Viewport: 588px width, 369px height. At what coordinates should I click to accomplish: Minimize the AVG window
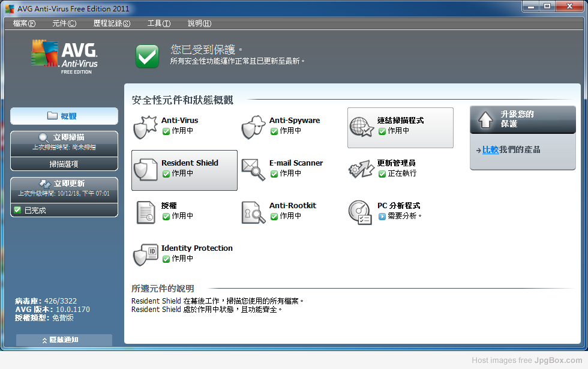530,7
